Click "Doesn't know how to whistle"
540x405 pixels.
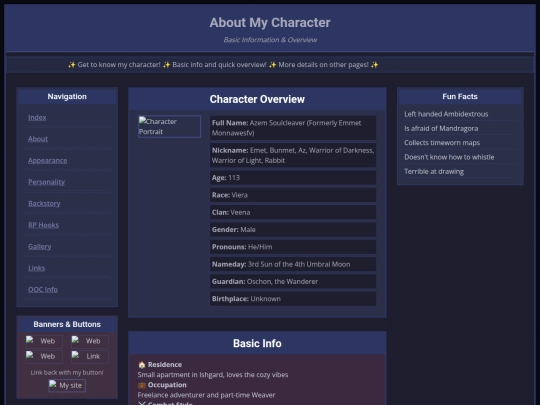click(x=449, y=157)
